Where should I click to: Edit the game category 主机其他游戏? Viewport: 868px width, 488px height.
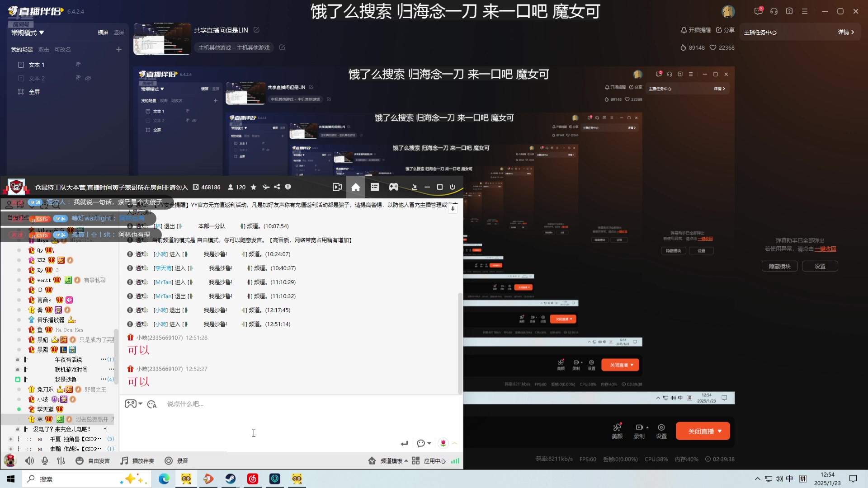click(282, 47)
